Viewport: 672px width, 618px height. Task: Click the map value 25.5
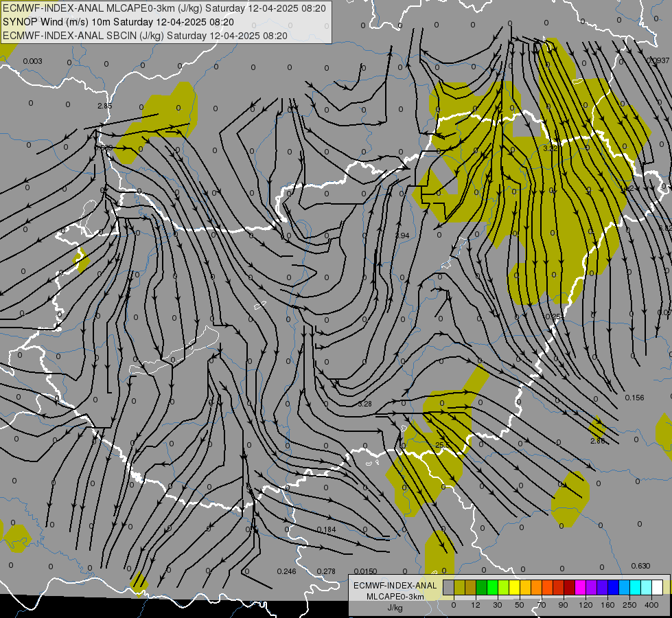point(442,445)
